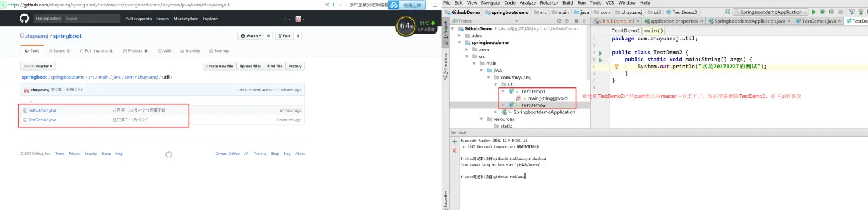Expand the SpringbootdemoApplication tree node

tap(495, 112)
